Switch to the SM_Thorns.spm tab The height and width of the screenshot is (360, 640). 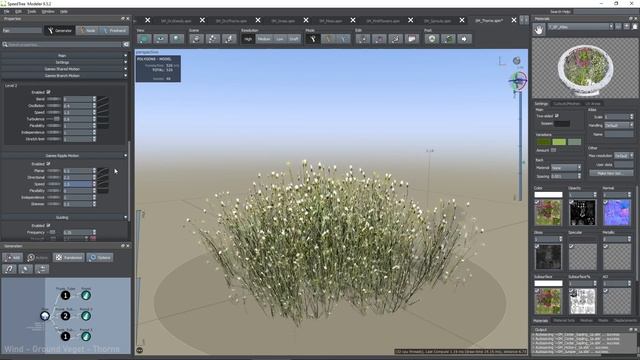489,20
